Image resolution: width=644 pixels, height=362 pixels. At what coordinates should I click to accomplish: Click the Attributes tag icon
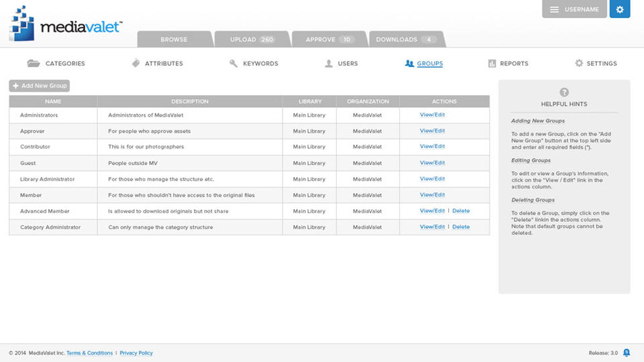136,63
